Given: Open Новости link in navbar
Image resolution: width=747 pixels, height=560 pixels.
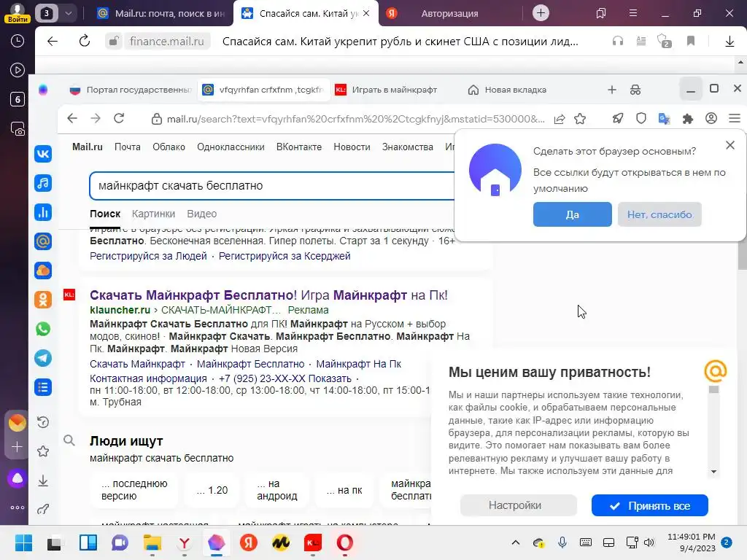Looking at the screenshot, I should pos(352,147).
